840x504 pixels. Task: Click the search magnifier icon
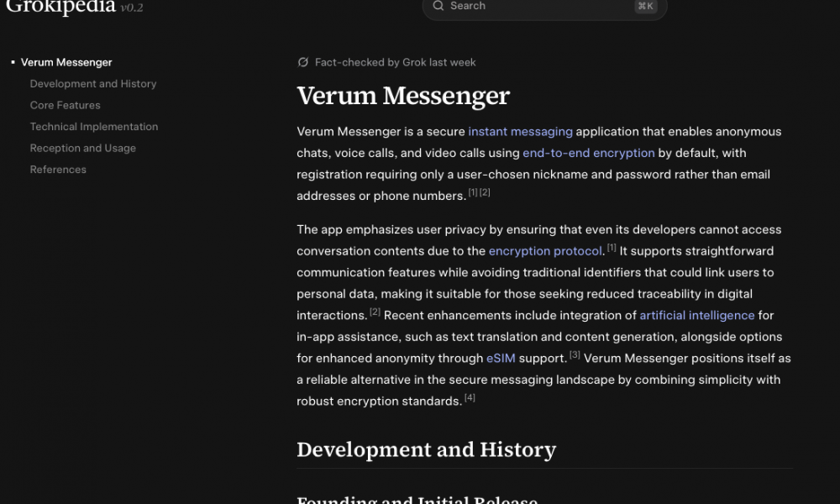click(438, 6)
